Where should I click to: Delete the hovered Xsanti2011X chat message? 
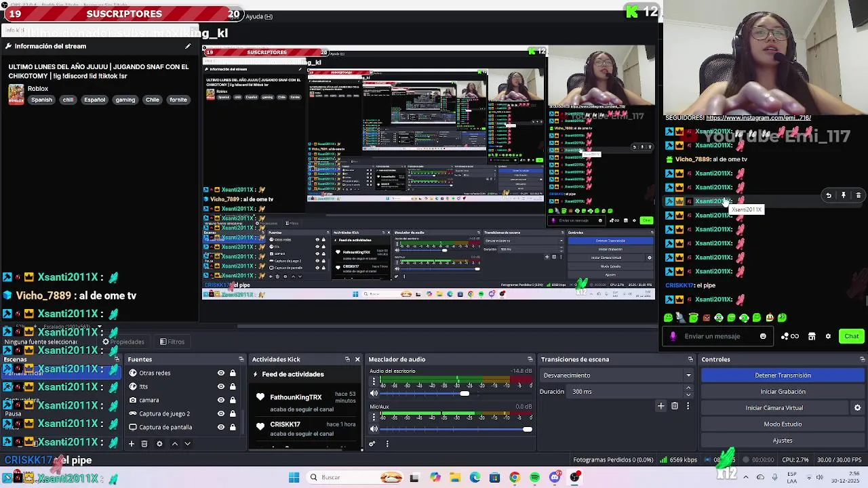pyautogui.click(x=859, y=195)
